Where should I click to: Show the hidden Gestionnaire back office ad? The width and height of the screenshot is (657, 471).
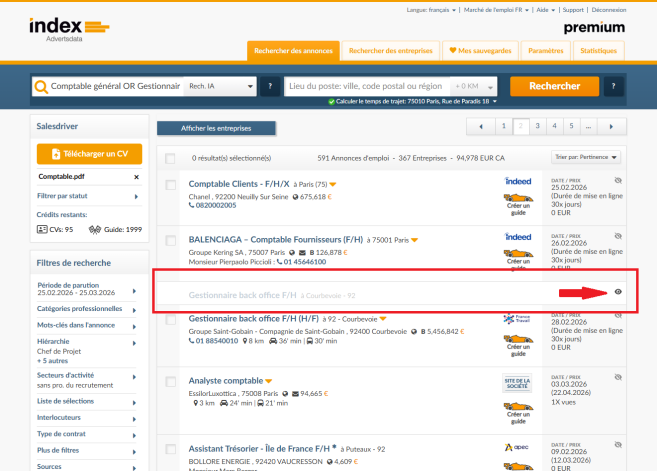point(618,292)
